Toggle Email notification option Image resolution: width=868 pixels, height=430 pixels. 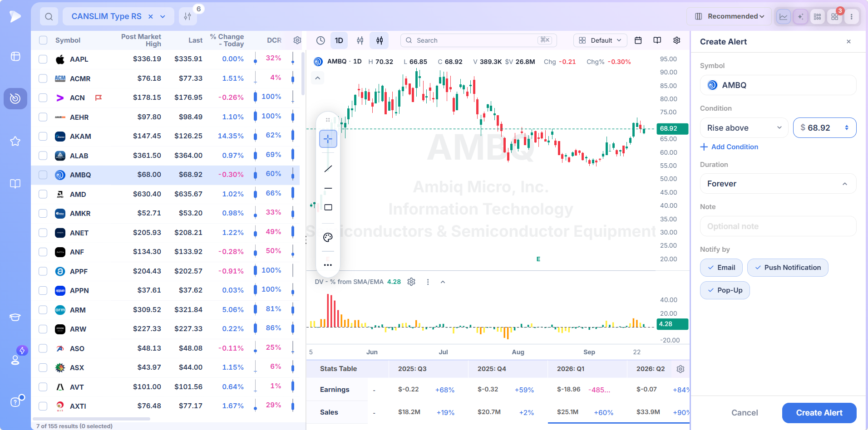click(x=721, y=268)
